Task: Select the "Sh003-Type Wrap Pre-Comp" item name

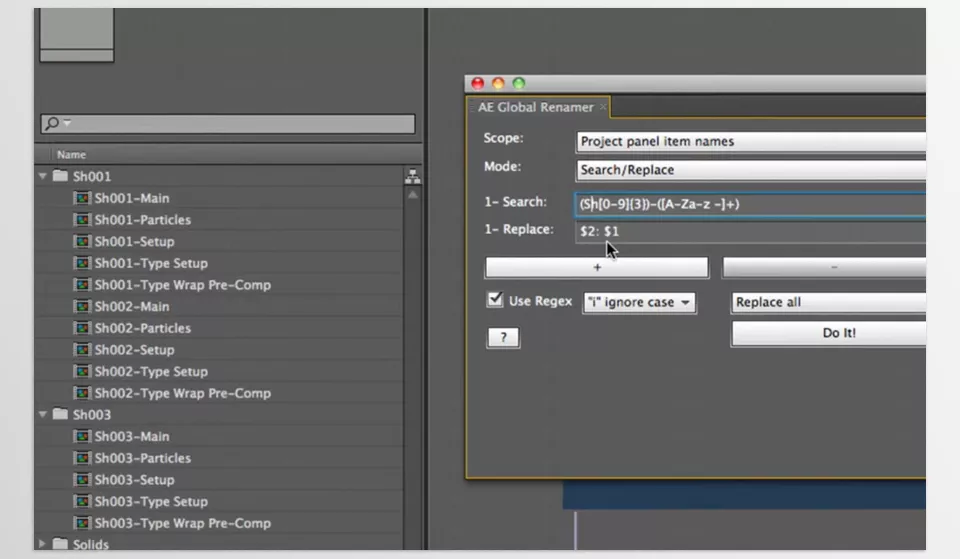Action: pos(182,523)
